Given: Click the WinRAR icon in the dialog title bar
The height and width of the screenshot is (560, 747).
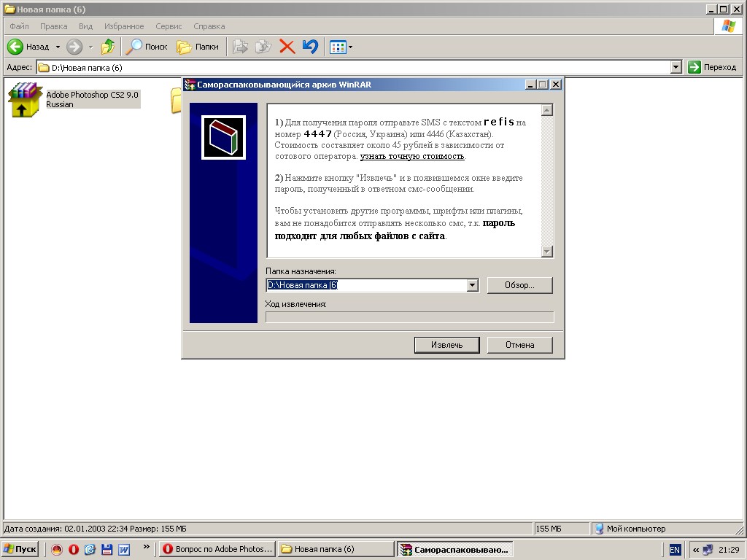Looking at the screenshot, I should tap(190, 85).
